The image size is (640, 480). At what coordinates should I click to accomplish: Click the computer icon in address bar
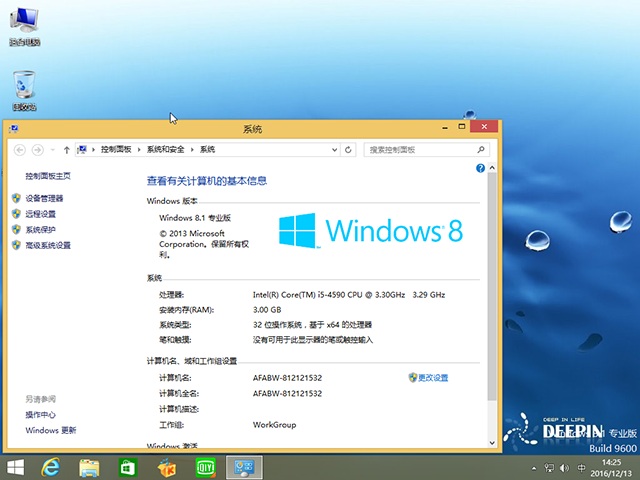click(x=82, y=149)
